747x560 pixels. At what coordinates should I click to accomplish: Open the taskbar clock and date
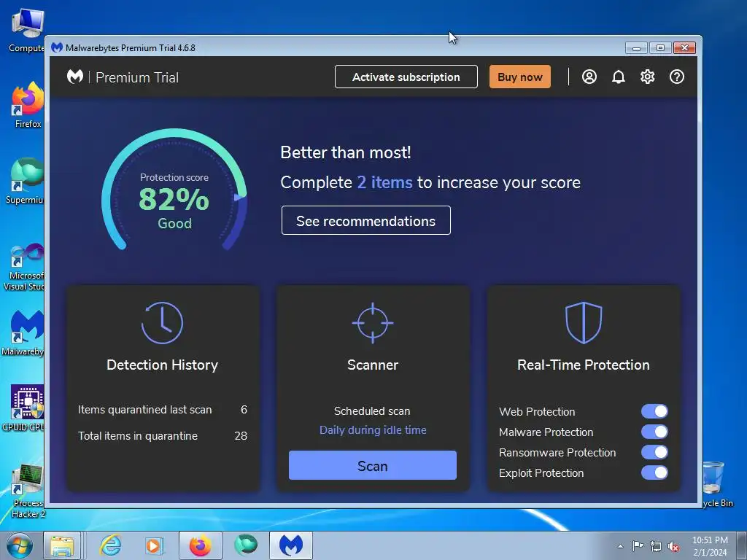710,546
